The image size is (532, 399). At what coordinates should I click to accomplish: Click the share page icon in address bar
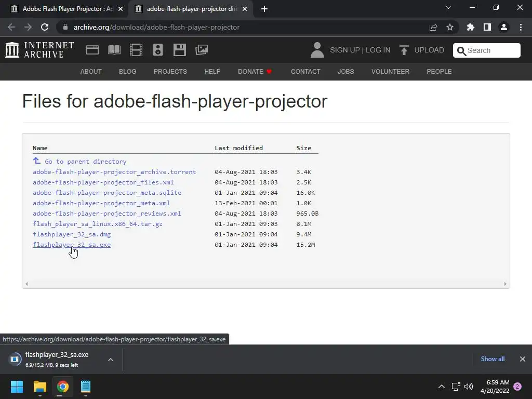(x=433, y=27)
